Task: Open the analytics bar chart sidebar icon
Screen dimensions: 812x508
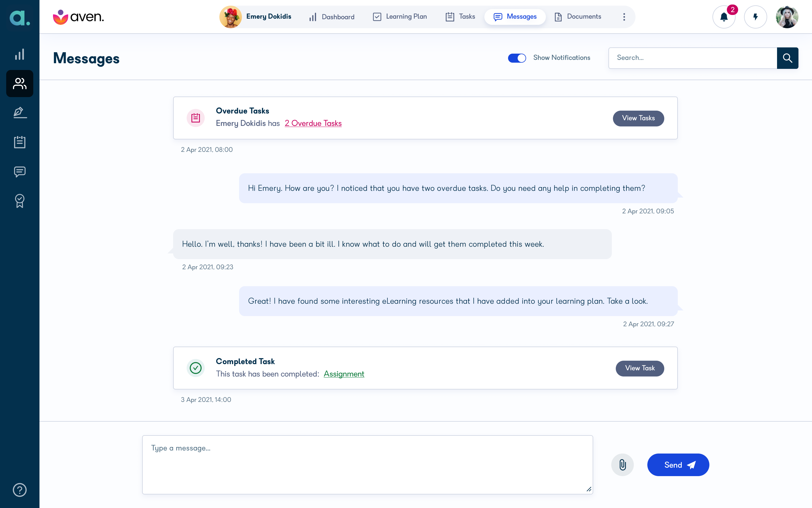Action: pos(19,54)
